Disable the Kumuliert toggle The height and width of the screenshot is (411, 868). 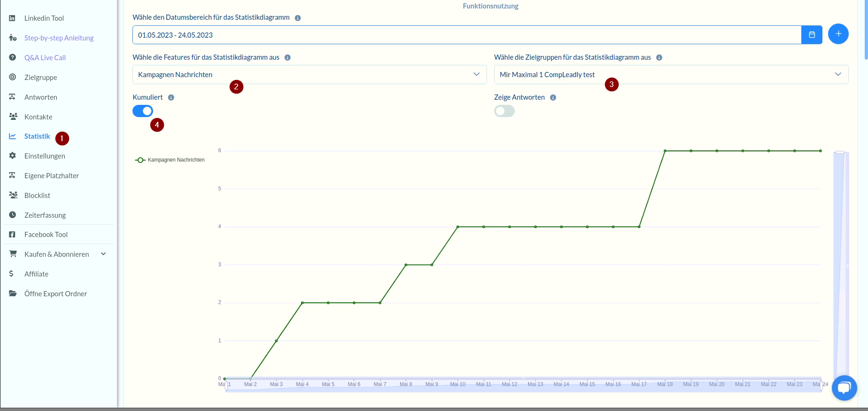coord(143,111)
